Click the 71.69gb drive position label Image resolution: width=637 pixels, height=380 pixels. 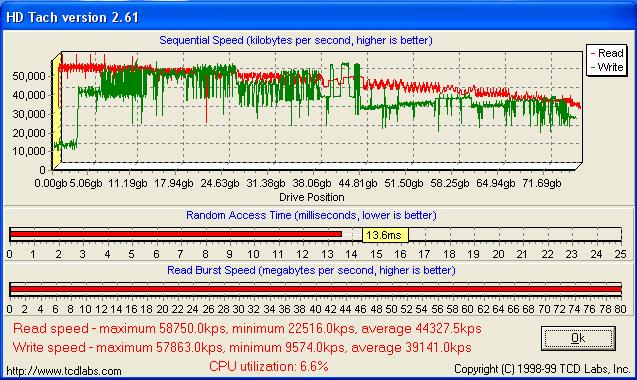pos(542,183)
